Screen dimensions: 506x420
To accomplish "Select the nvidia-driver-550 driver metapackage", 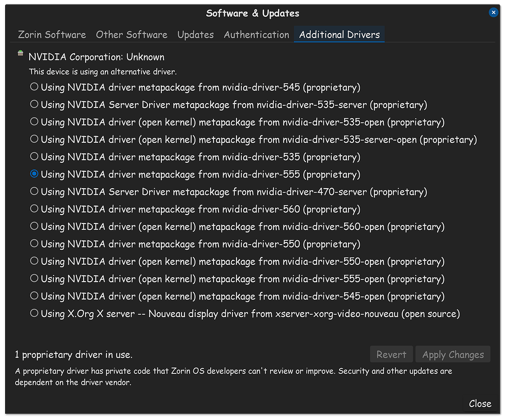I will click(x=34, y=244).
